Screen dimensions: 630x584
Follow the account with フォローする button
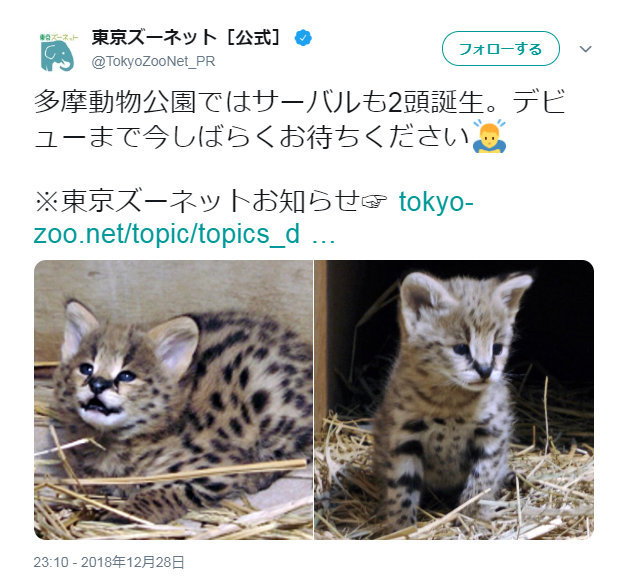[501, 49]
